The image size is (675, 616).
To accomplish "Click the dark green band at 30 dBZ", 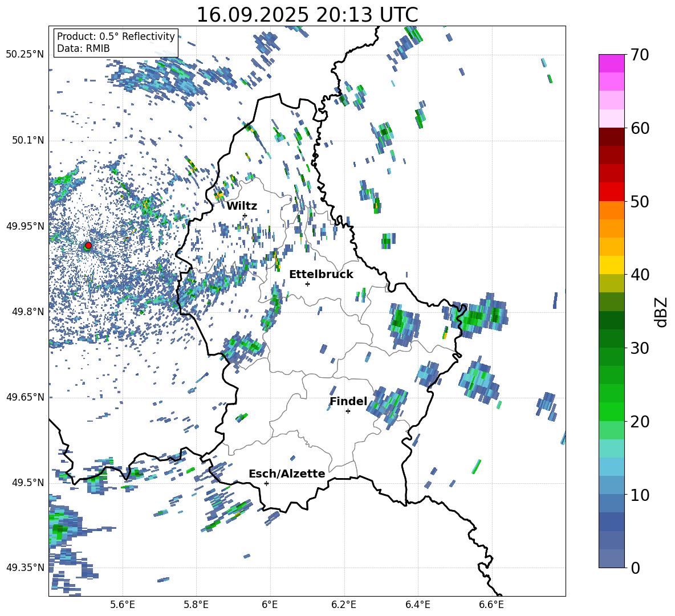I will tap(611, 338).
